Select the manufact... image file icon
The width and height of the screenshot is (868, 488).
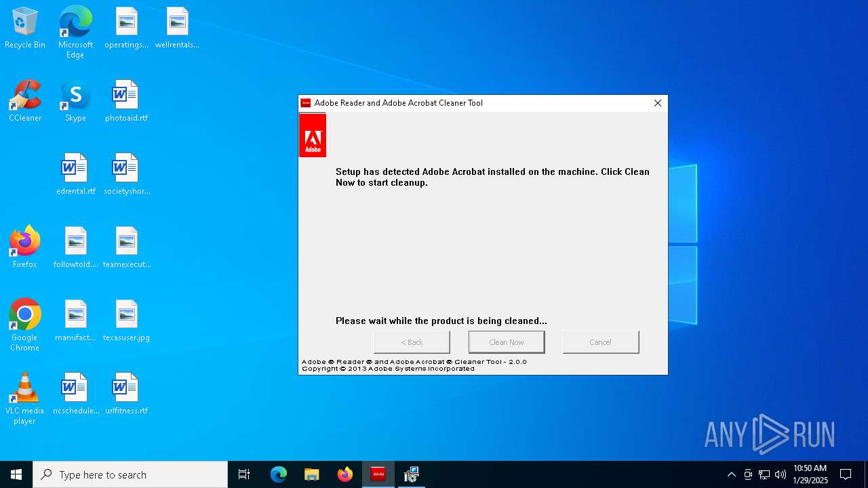pyautogui.click(x=75, y=321)
